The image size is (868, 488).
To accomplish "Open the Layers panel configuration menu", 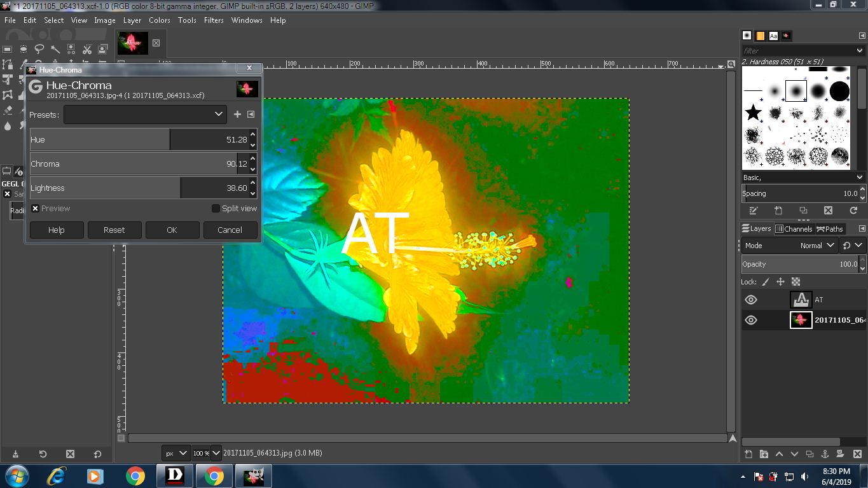I will point(862,228).
